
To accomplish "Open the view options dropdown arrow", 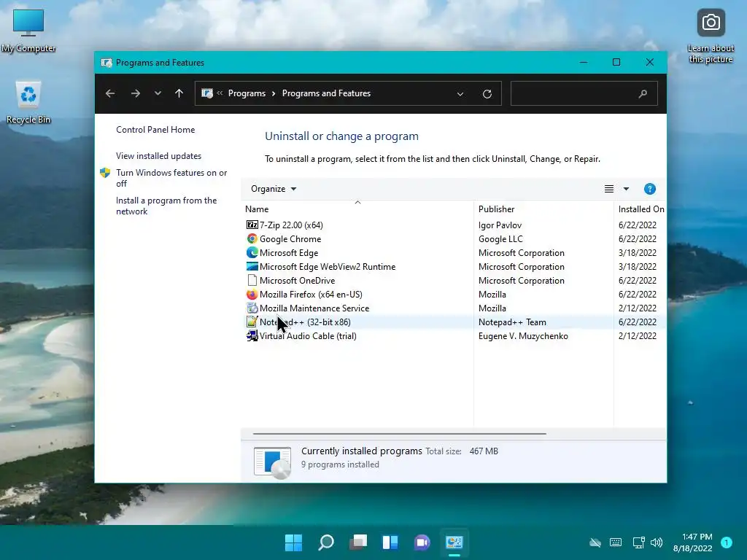I will click(x=626, y=189).
